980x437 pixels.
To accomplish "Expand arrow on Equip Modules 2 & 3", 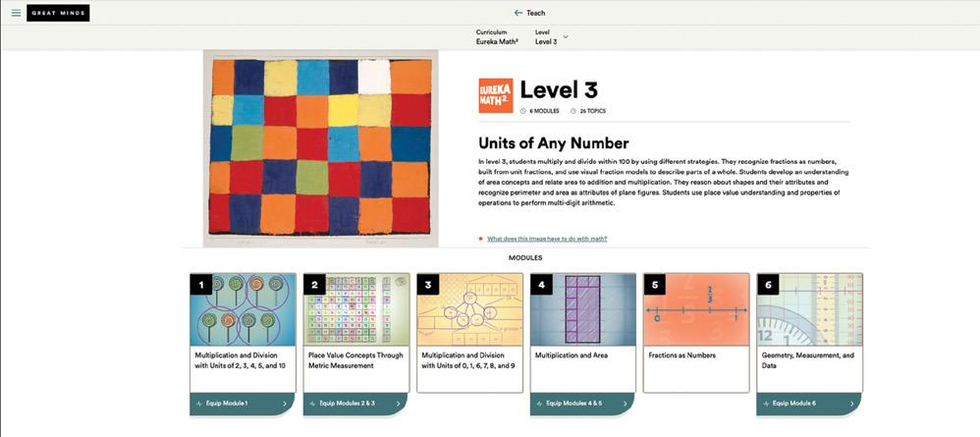I will (398, 404).
